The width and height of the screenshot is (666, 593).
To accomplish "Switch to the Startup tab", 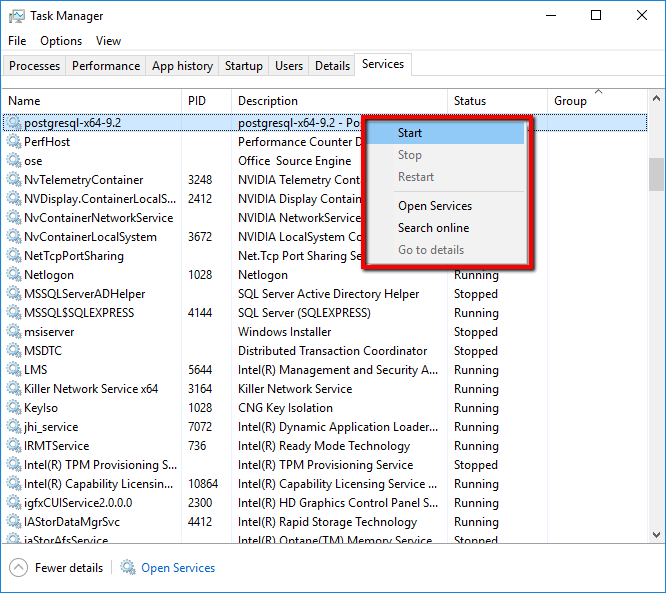I will coord(244,66).
